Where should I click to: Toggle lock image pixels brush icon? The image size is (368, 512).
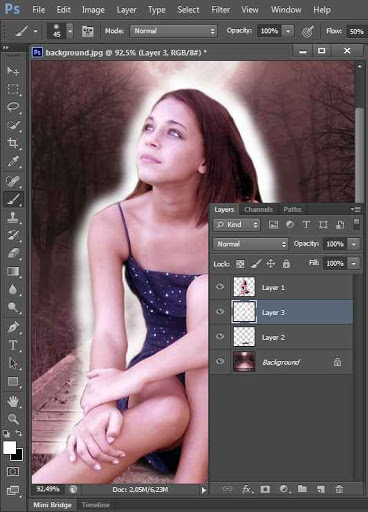pyautogui.click(x=255, y=264)
